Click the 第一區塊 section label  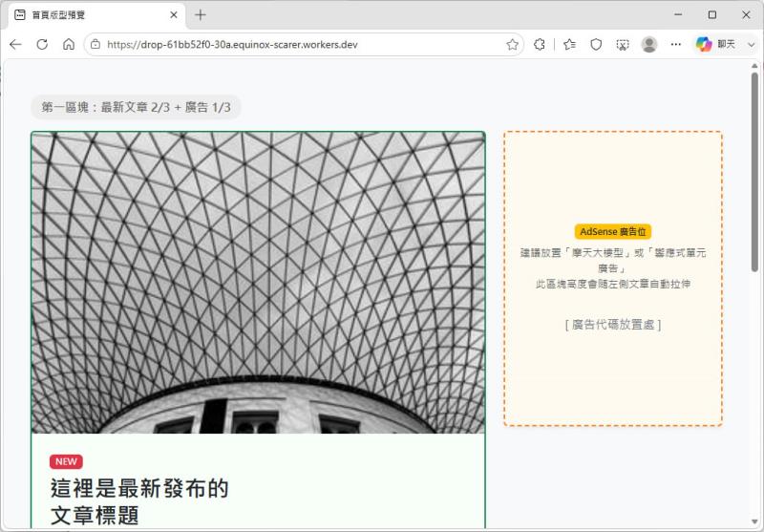pos(136,107)
